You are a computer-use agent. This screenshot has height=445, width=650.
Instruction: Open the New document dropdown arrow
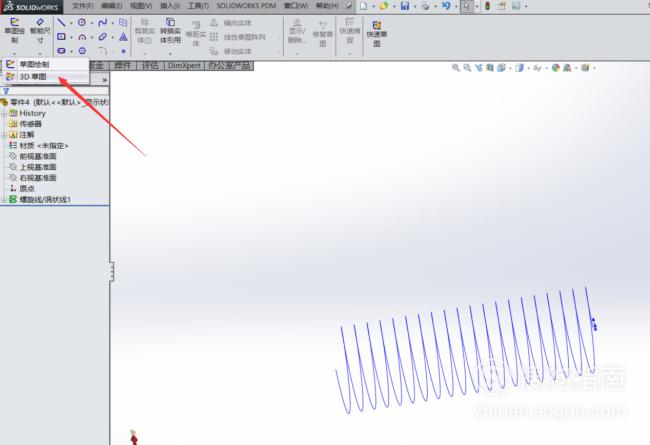(x=374, y=6)
